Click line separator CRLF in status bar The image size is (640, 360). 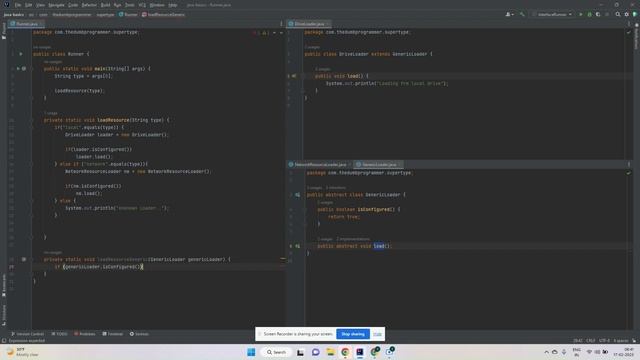[591, 340]
